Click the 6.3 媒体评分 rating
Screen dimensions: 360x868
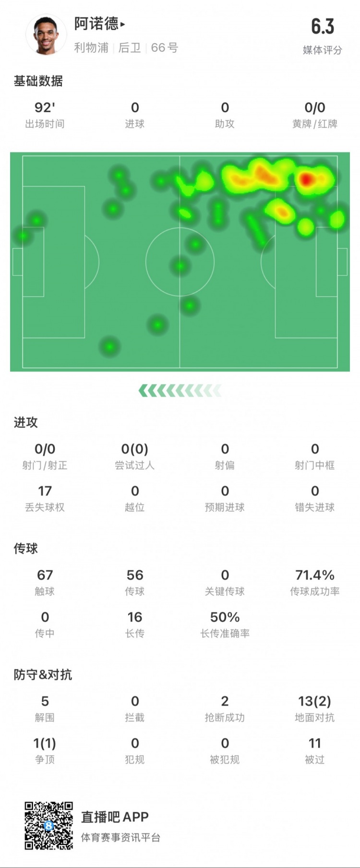(322, 35)
